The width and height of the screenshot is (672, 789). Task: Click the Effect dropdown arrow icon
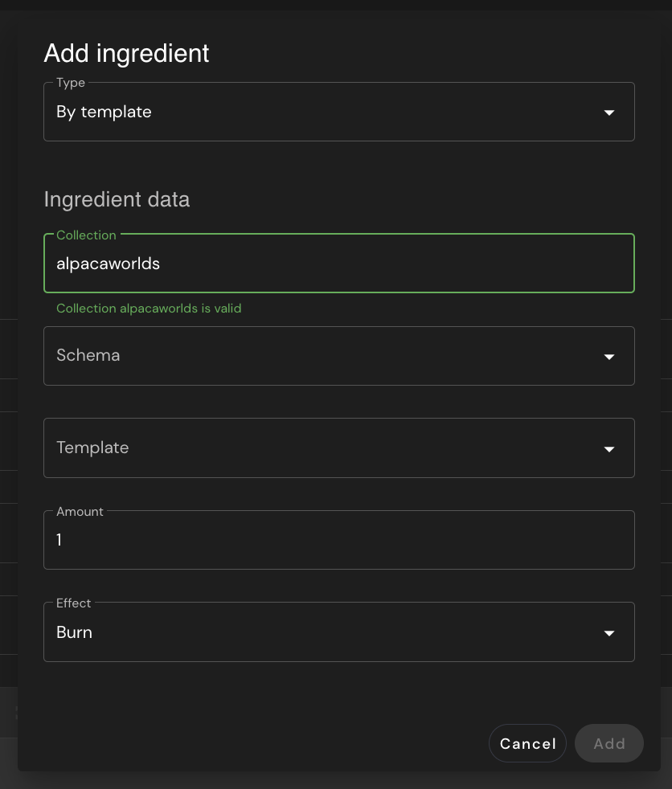(608, 632)
